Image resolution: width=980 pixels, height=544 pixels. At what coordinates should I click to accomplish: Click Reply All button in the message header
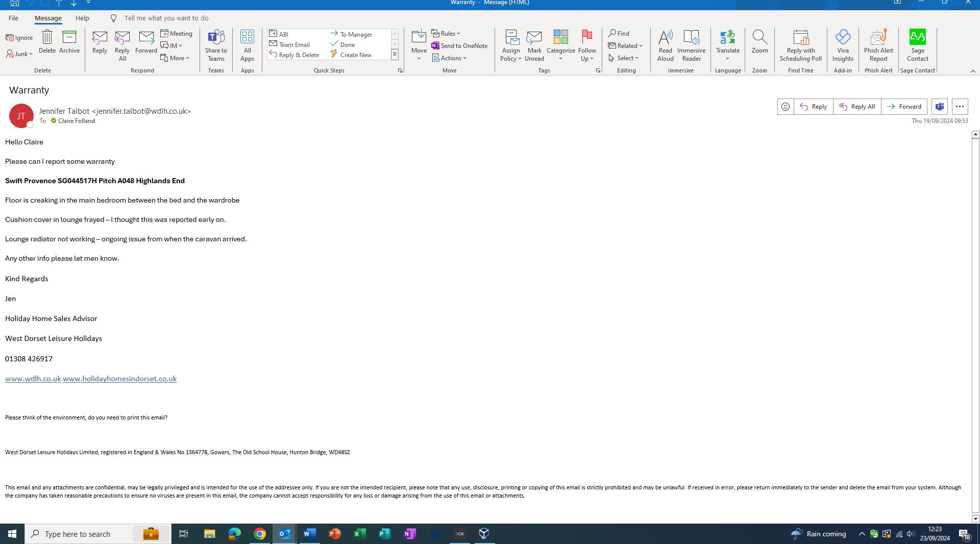[x=857, y=107]
